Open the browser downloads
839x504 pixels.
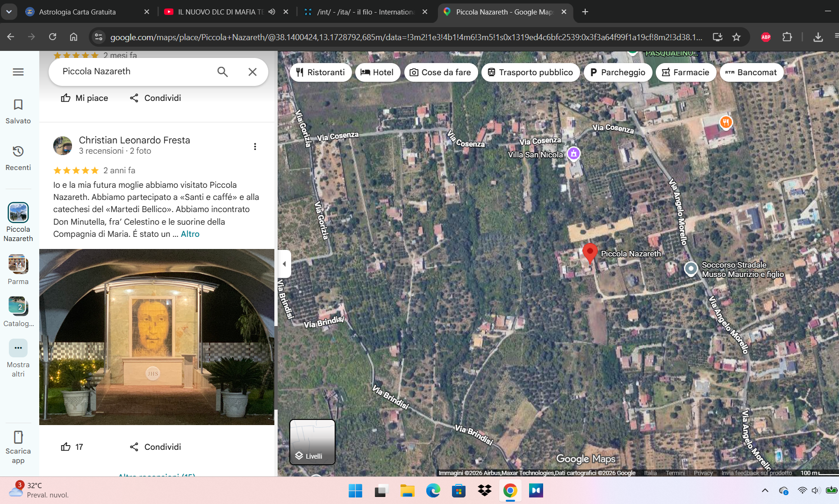[x=818, y=37]
